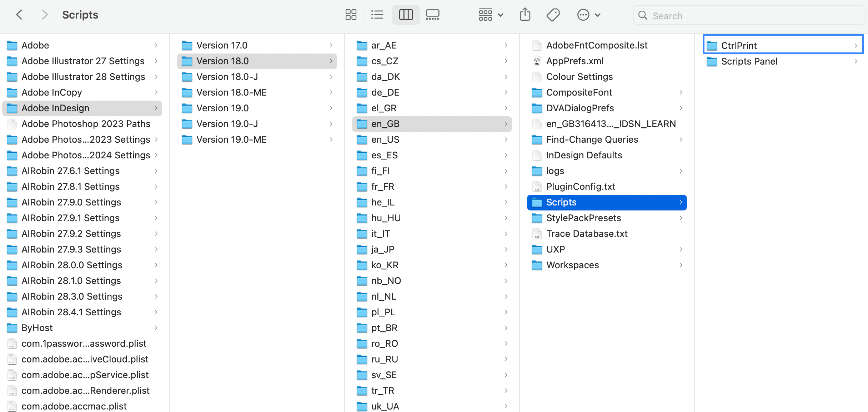The image size is (868, 412).
Task: Select the de_DE locale folder
Action: (x=432, y=92)
